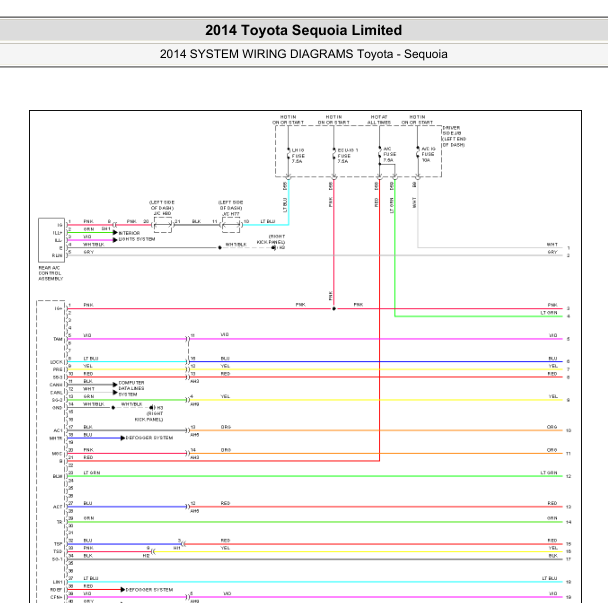Select the "REAR A/C CONTROL ASSEMBLY" label
This screenshot has width=608, height=603.
pos(50,273)
